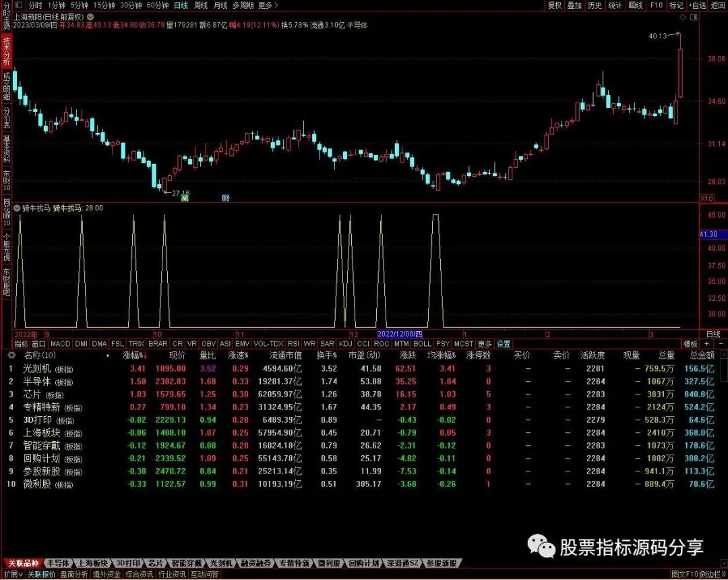Viewport: 728px width, 580px height.
Task: Select the 5分钟 period
Action: point(80,5)
